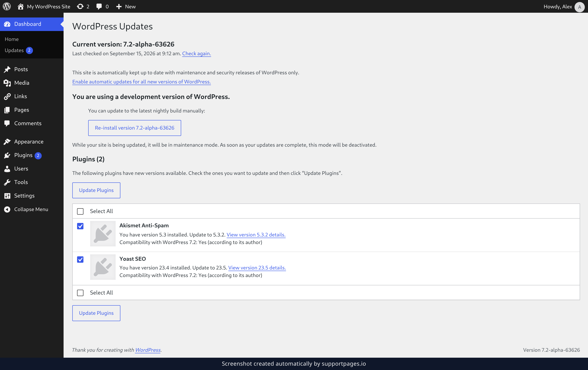This screenshot has width=588, height=370.
Task: Open the comments bubble icon in admin bar
Action: pos(99,7)
